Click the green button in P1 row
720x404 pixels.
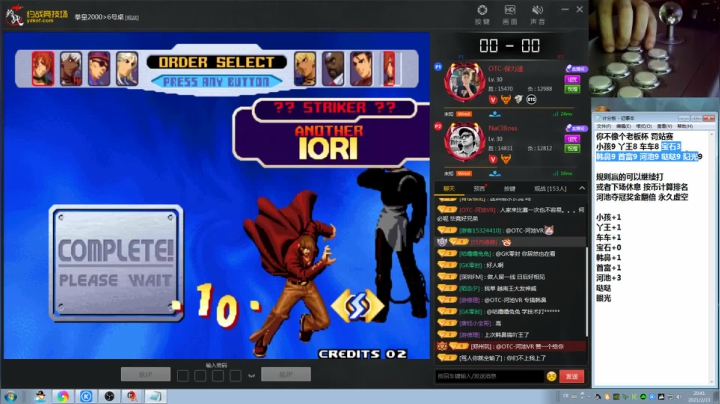(x=572, y=89)
